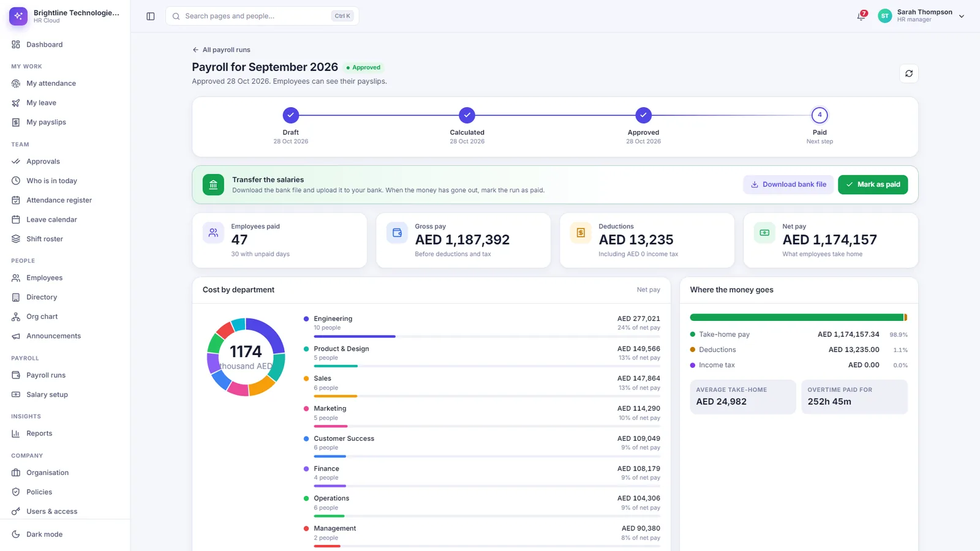Click the Brightline Technologies logo icon
Screen dimensions: 980x551
click(18, 16)
